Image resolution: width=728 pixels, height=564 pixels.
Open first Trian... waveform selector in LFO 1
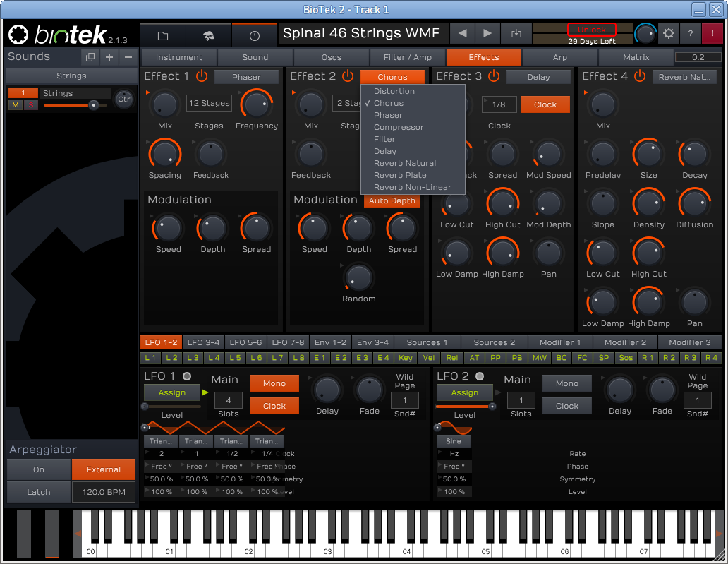coord(161,441)
